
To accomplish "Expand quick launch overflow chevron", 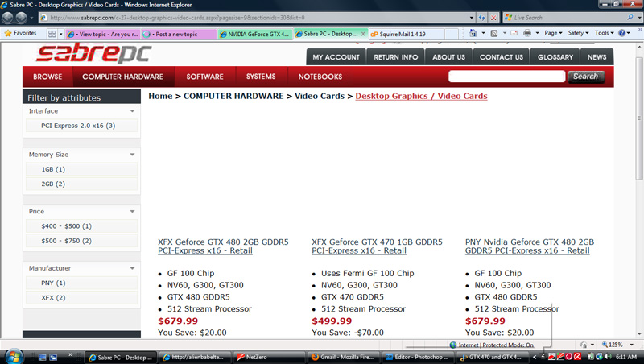I will click(70, 354).
